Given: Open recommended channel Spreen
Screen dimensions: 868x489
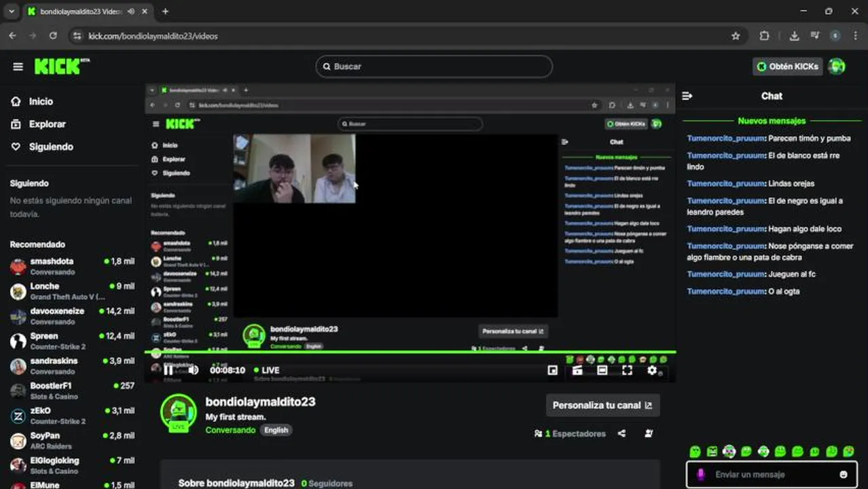Looking at the screenshot, I should pyautogui.click(x=72, y=341).
